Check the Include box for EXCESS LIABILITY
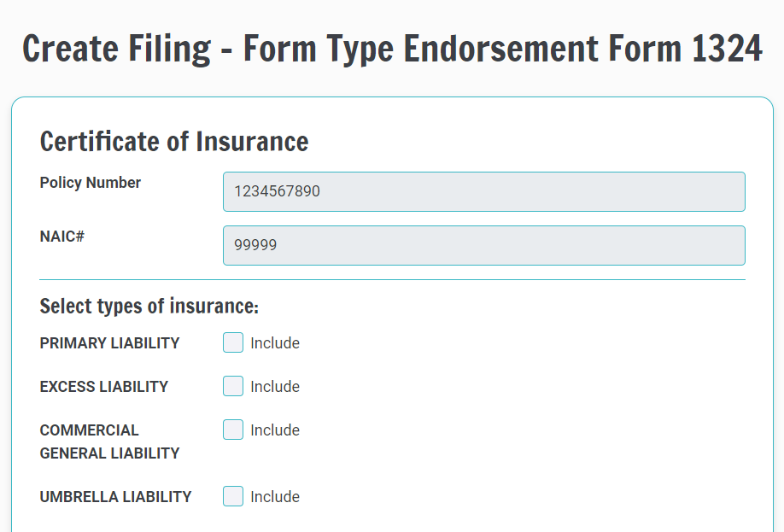 tap(232, 386)
